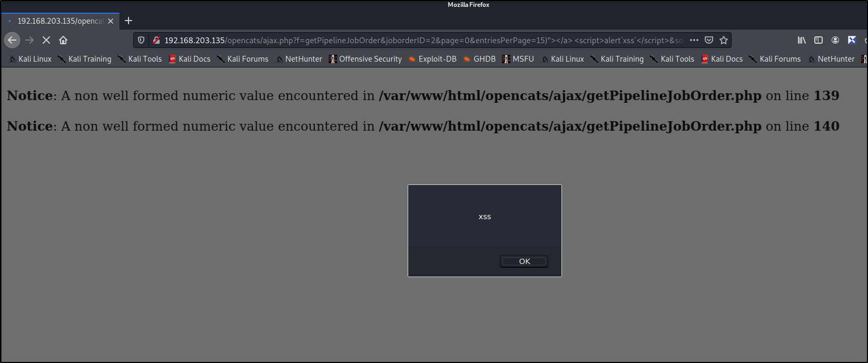Open the Kali Forums bookmark right of MSFU
This screenshot has height=363, width=868.
(x=775, y=59)
